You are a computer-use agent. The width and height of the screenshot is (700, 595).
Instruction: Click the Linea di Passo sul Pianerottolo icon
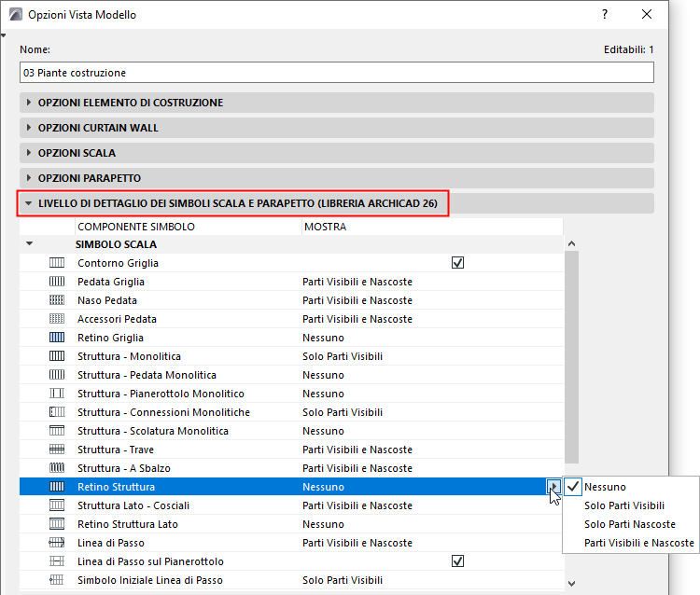(57, 561)
